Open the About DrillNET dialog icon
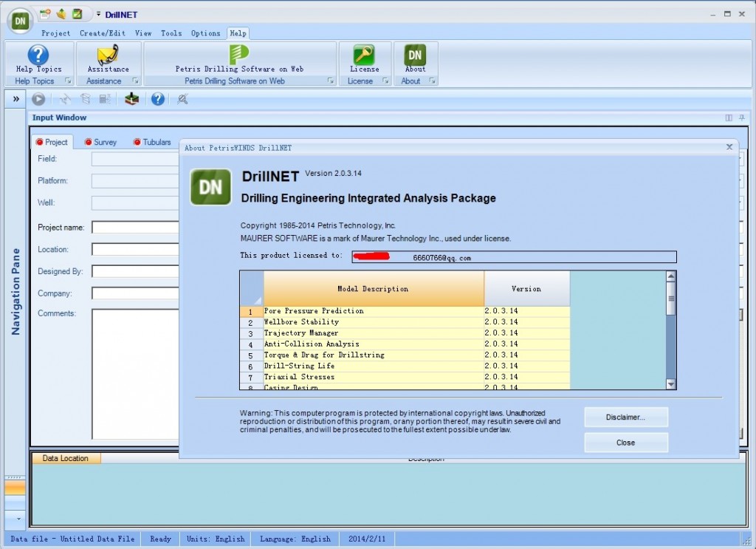 click(415, 54)
